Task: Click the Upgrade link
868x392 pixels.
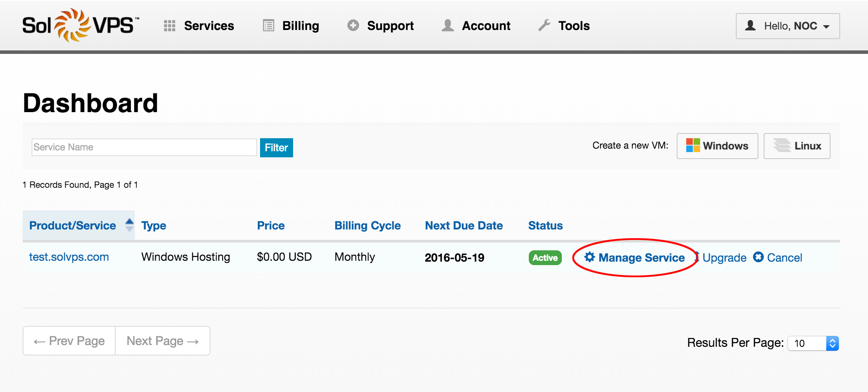Action: click(x=724, y=258)
